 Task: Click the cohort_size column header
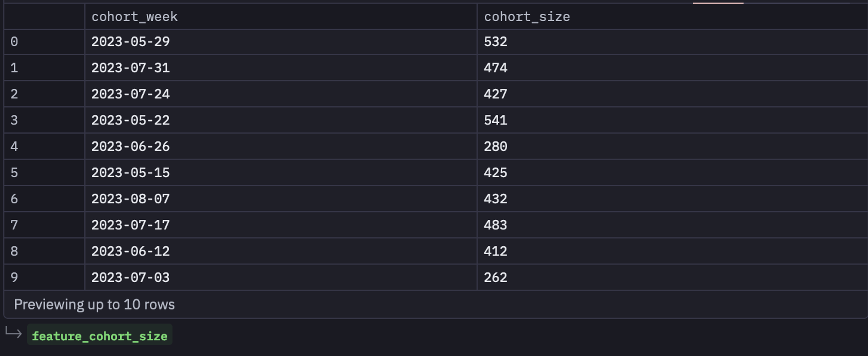[x=672, y=16]
